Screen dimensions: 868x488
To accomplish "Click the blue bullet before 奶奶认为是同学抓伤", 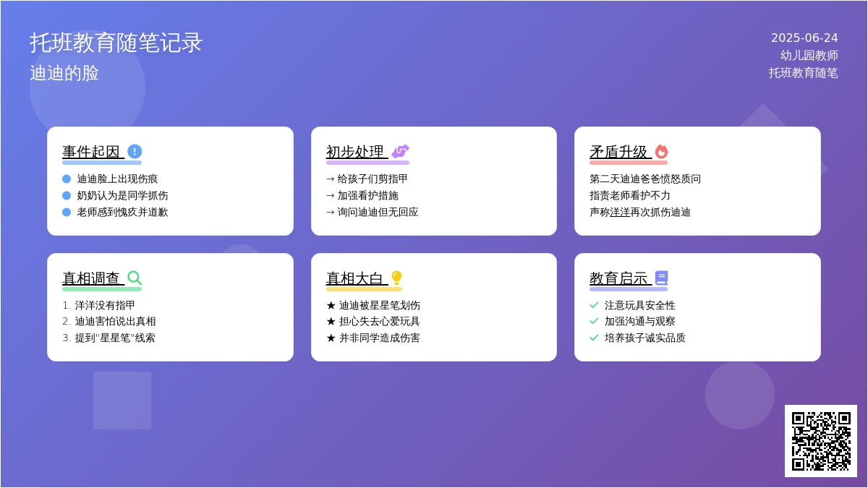I will point(67,195).
